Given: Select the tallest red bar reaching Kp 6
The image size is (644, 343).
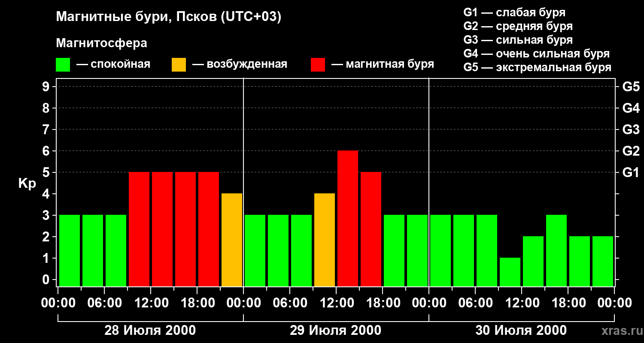Looking at the screenshot, I should point(348,219).
